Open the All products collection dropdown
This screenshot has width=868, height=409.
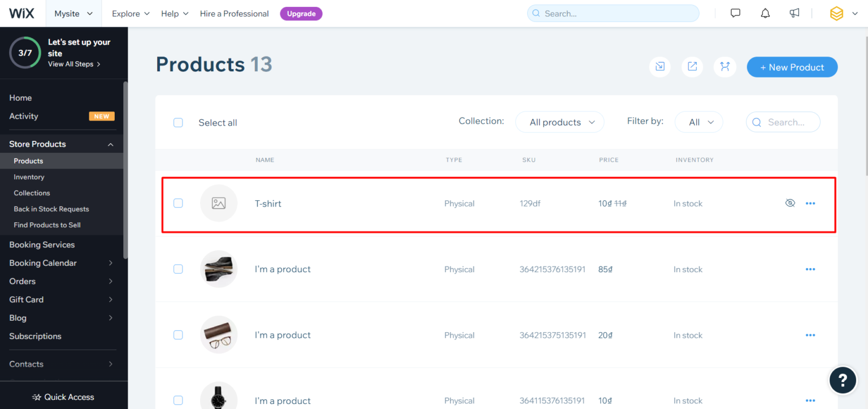coord(559,122)
